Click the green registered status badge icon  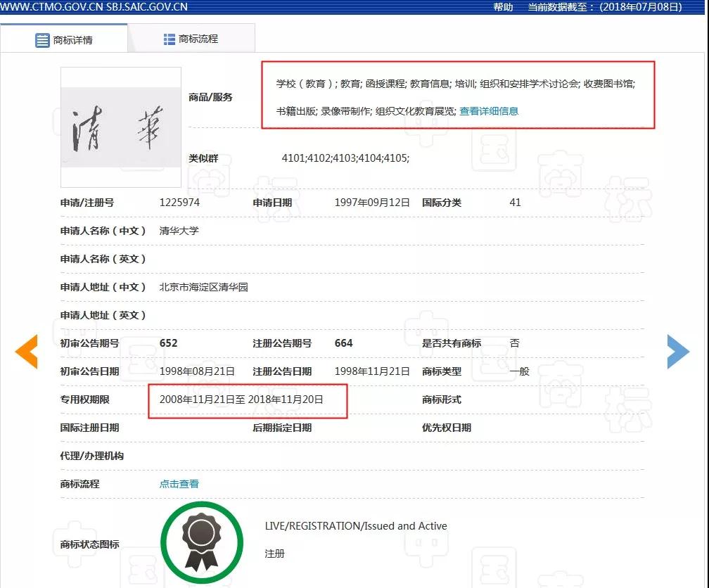click(202, 542)
